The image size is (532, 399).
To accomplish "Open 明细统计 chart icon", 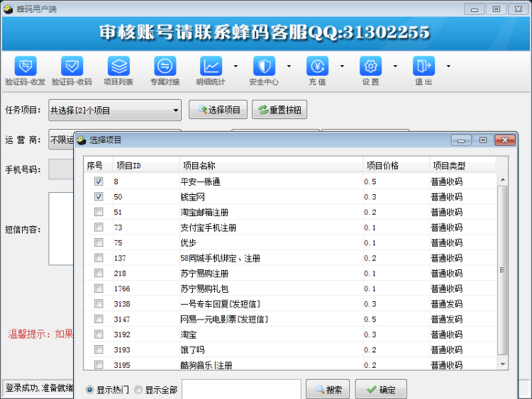I will [x=211, y=66].
